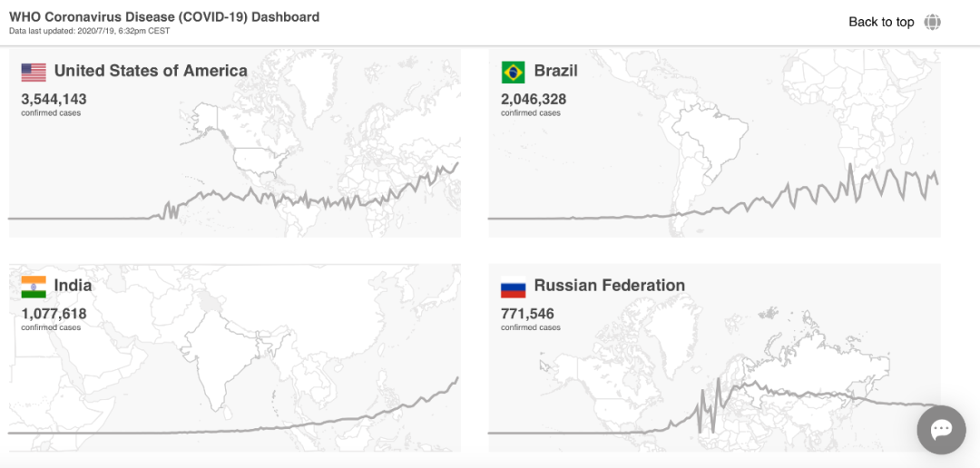
Task: Click the United States flag icon
Action: click(x=34, y=72)
